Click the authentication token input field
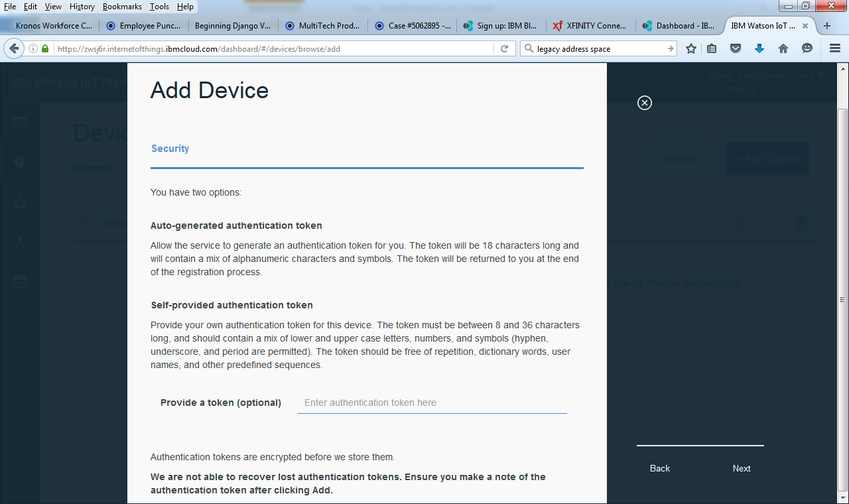 (x=432, y=403)
